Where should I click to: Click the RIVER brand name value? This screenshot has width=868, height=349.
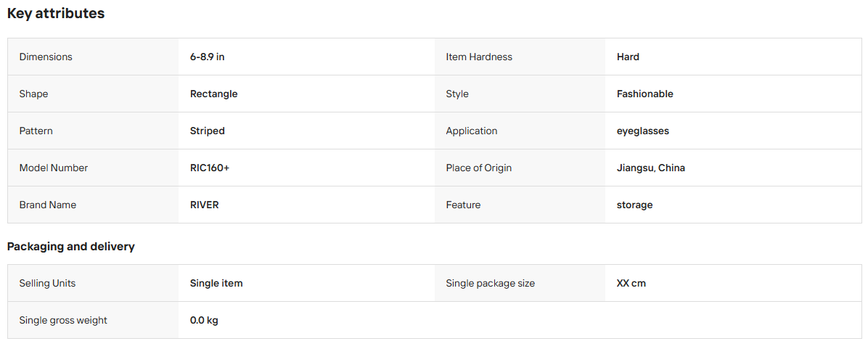point(204,205)
